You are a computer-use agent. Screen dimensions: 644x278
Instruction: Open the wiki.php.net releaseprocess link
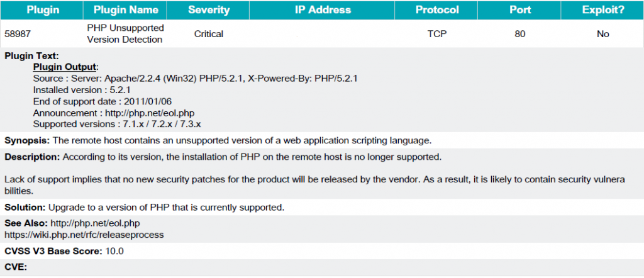click(84, 235)
